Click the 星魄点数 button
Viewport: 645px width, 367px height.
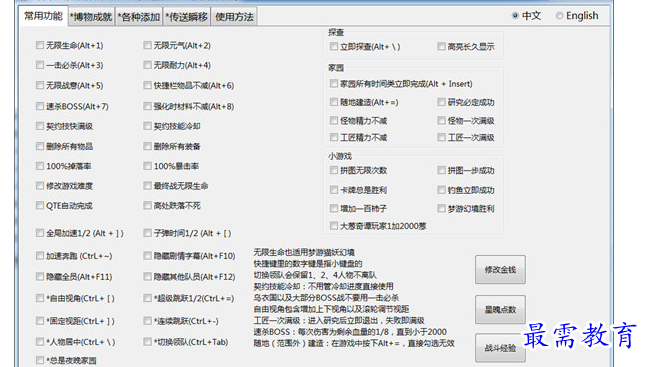[x=500, y=309]
